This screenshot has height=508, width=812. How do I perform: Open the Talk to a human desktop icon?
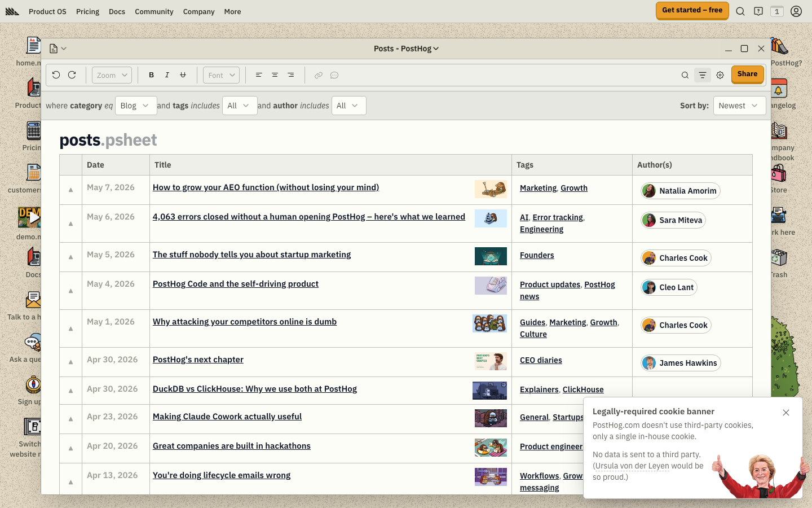coord(25,306)
